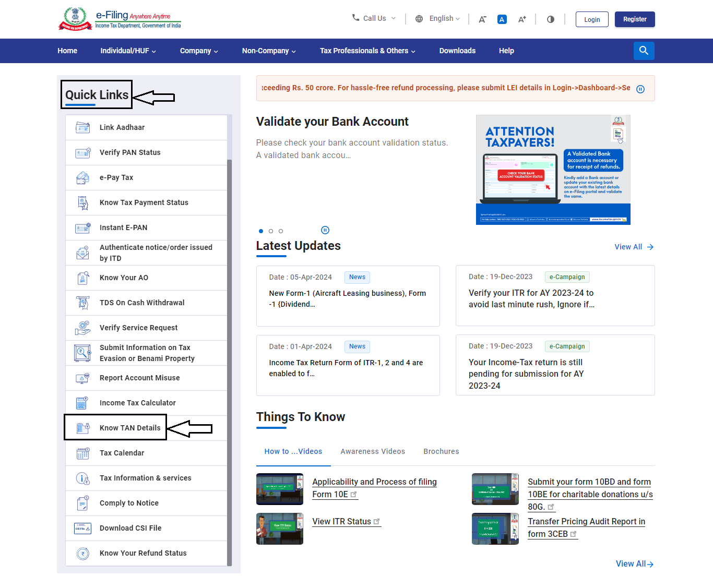Click the Verify Service Request icon

[x=83, y=328]
